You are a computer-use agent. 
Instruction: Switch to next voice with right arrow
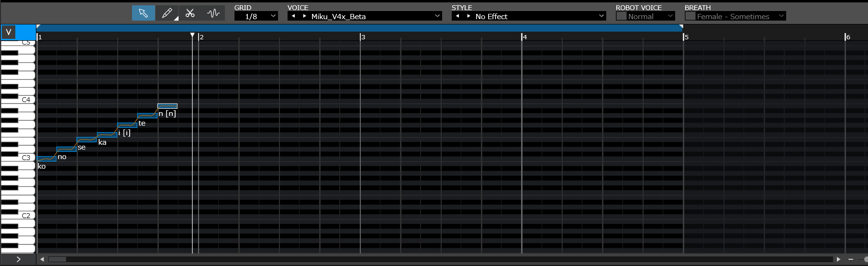[304, 16]
